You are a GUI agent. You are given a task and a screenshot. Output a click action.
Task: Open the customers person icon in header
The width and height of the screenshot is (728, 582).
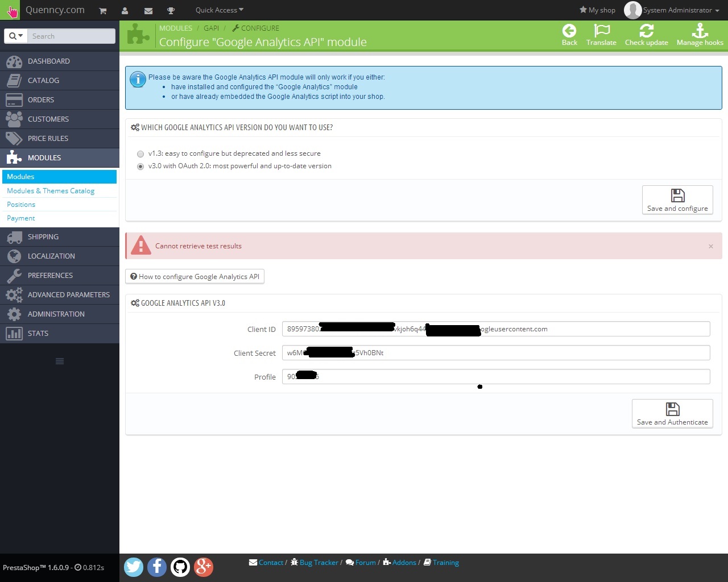[x=125, y=10]
